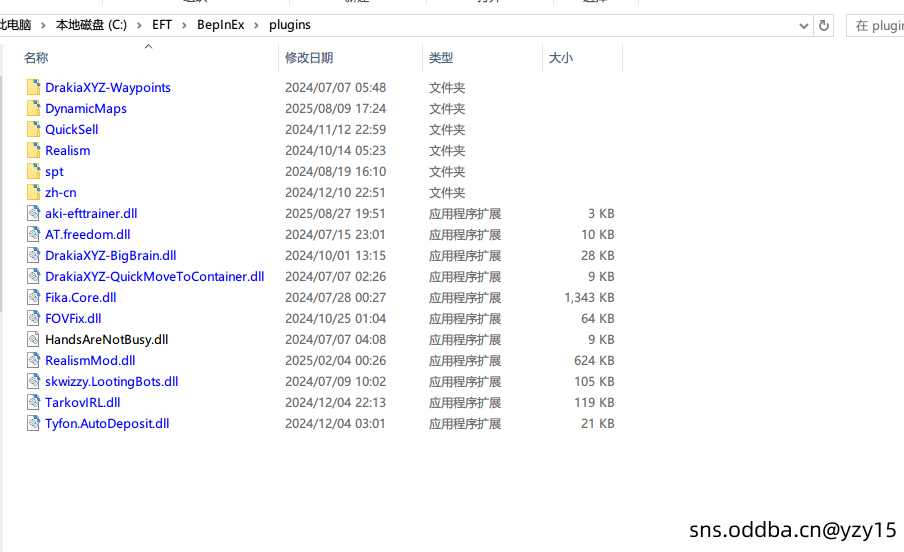The width and height of the screenshot is (904, 552).
Task: Click the 119 KB size cell
Action: click(594, 403)
